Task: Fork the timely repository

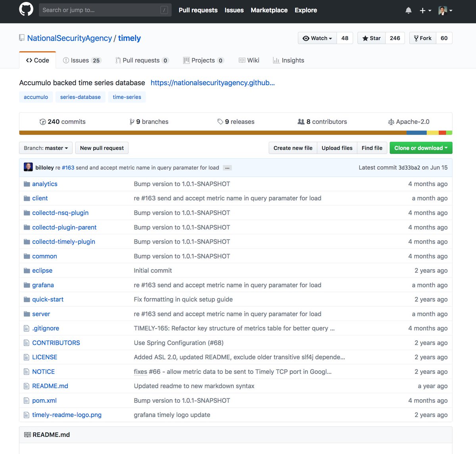Action: (422, 38)
